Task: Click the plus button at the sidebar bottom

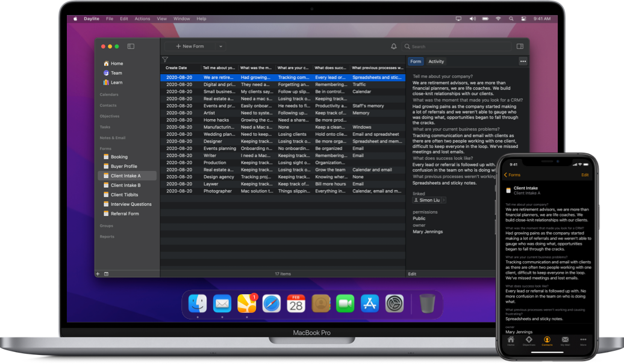Action: tap(98, 274)
